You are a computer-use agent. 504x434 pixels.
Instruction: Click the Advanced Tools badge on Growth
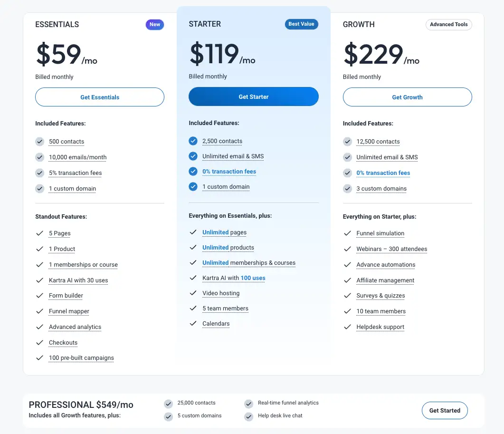pos(448,24)
